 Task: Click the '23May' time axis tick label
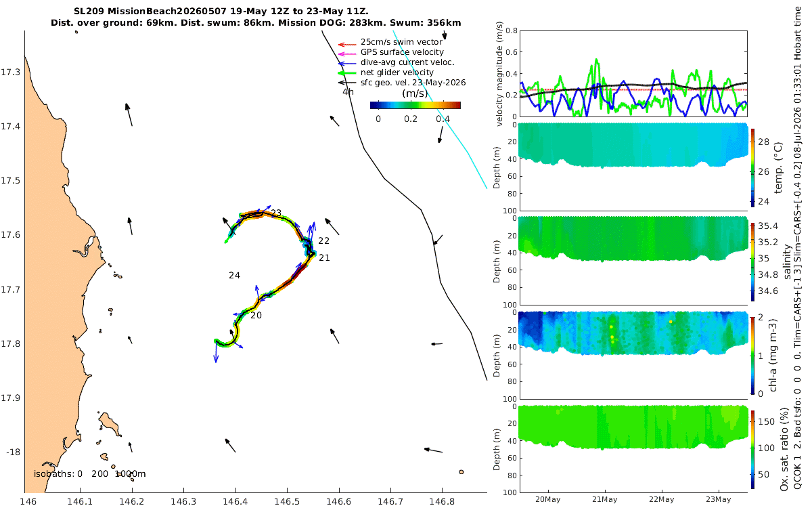(x=719, y=500)
